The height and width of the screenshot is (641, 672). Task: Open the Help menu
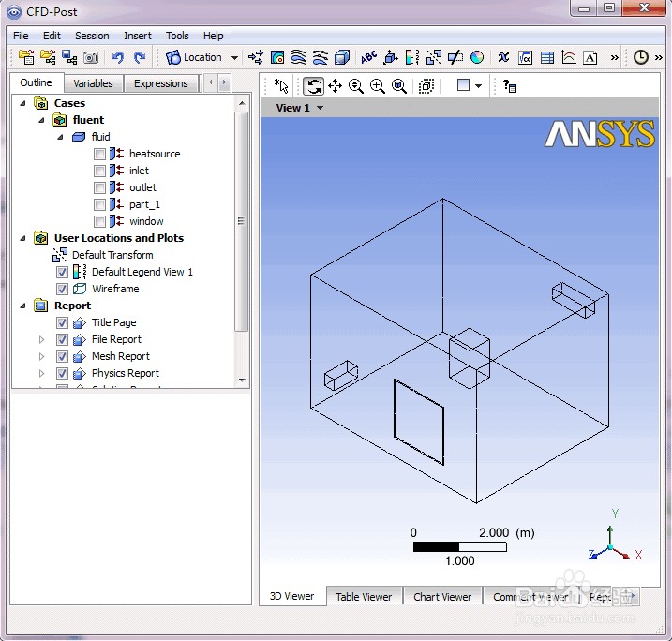tap(214, 36)
